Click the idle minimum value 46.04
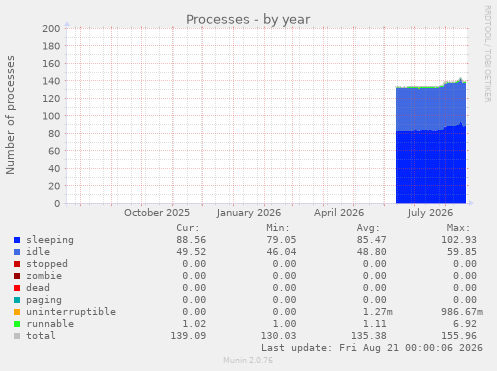497x371 pixels. pos(281,252)
